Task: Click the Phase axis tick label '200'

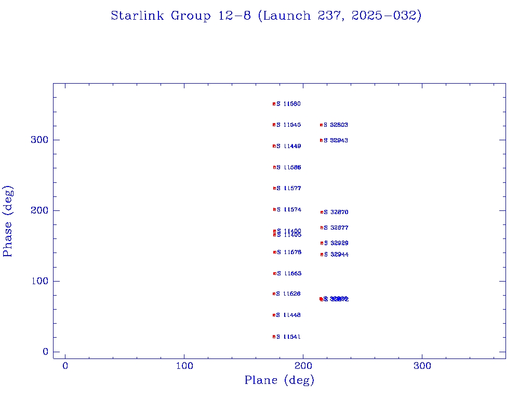Action: tap(39, 211)
